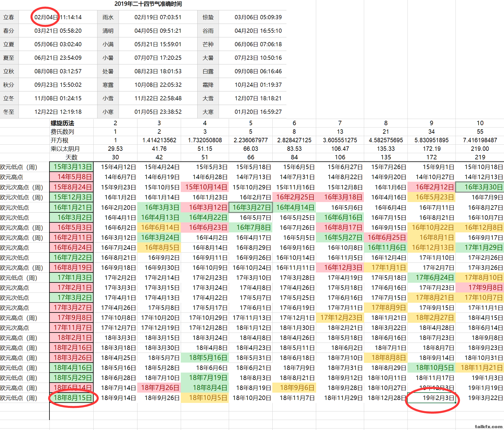The height and width of the screenshot is (430, 504).
Task: Click the 09月23日 15:50:02 cell
Action: (58, 85)
